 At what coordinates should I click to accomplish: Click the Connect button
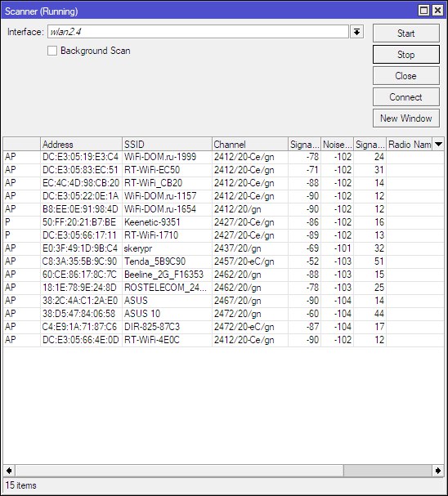406,96
